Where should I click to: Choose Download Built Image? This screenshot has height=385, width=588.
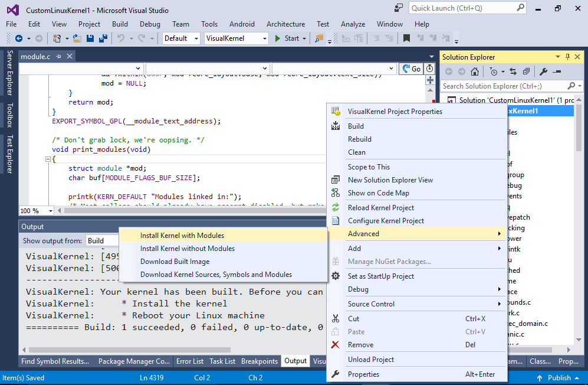[223, 262]
